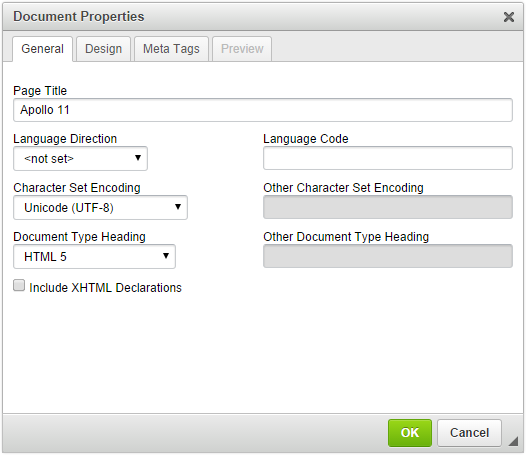Open the Document Type Heading combo box
This screenshot has width=526, height=456.
pos(94,256)
